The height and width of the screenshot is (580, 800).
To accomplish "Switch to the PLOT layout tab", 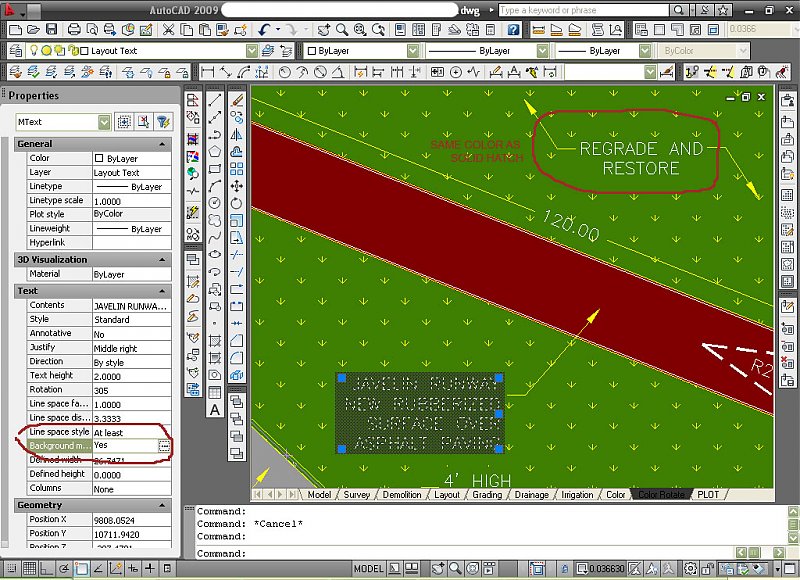I will (708, 494).
